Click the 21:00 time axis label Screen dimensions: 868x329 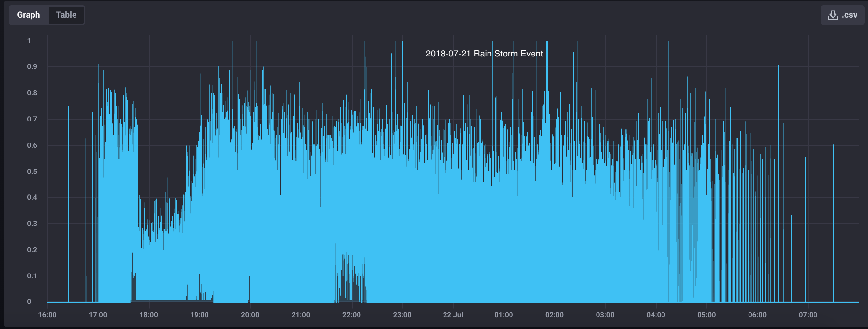tap(301, 315)
